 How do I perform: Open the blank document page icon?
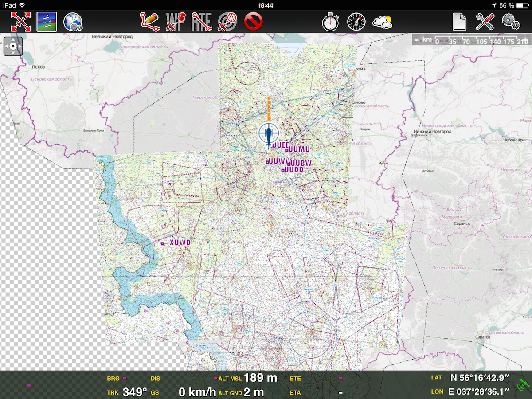click(459, 21)
